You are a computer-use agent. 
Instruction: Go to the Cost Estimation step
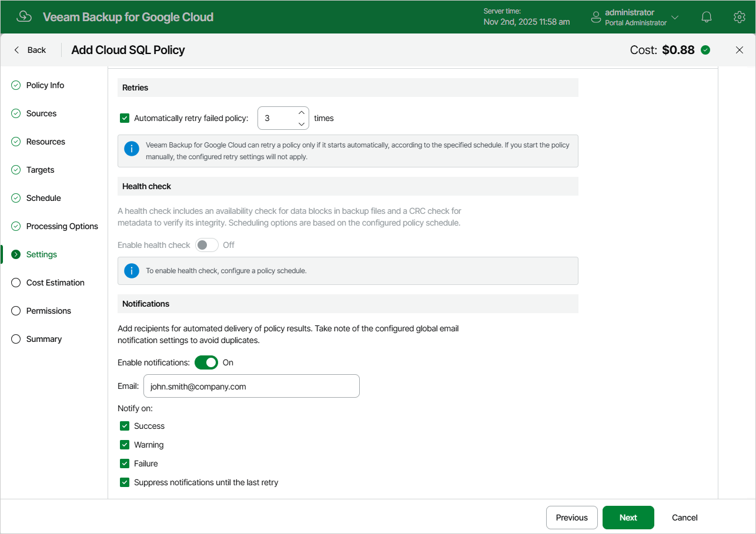(x=55, y=283)
